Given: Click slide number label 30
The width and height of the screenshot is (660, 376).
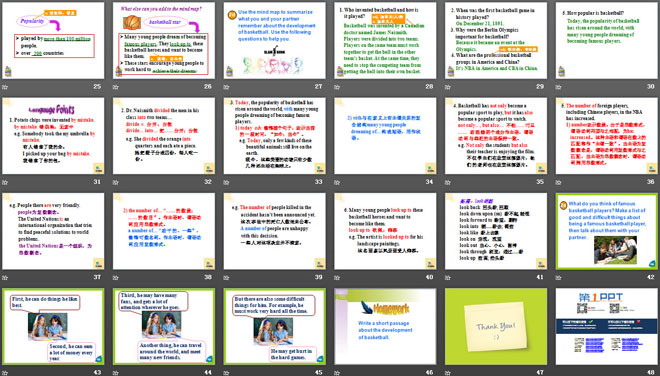Looking at the screenshot, I should [x=651, y=86].
